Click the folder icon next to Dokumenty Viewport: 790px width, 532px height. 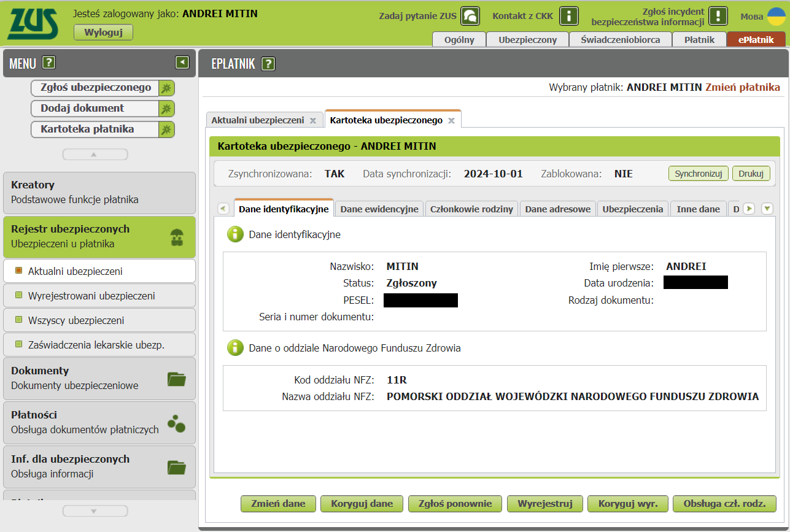click(x=177, y=378)
